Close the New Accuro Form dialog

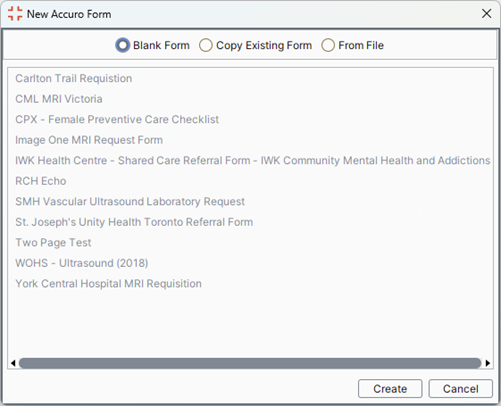486,14
